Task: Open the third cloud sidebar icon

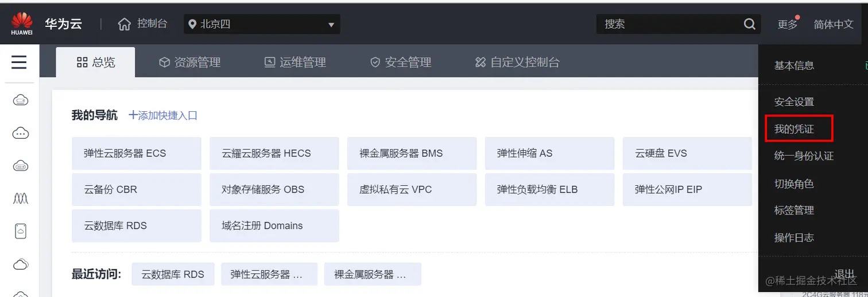Action: pyautogui.click(x=21, y=166)
